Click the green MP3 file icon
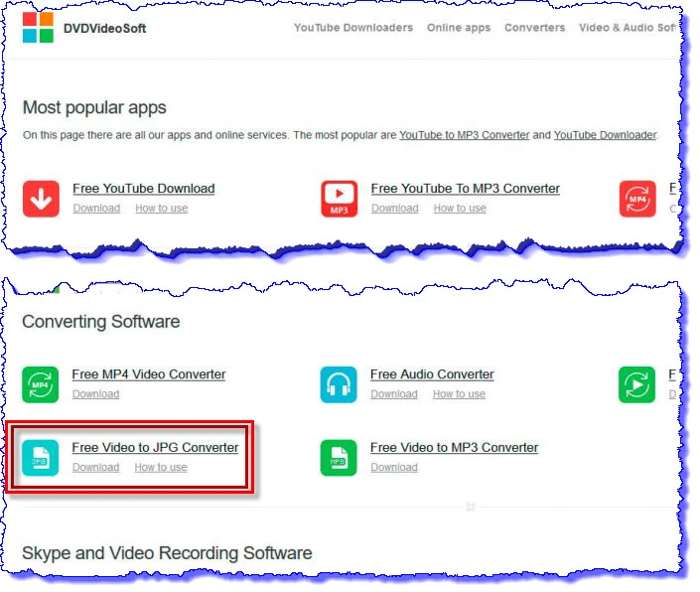Viewport: 700px width, 592px height. [x=339, y=458]
